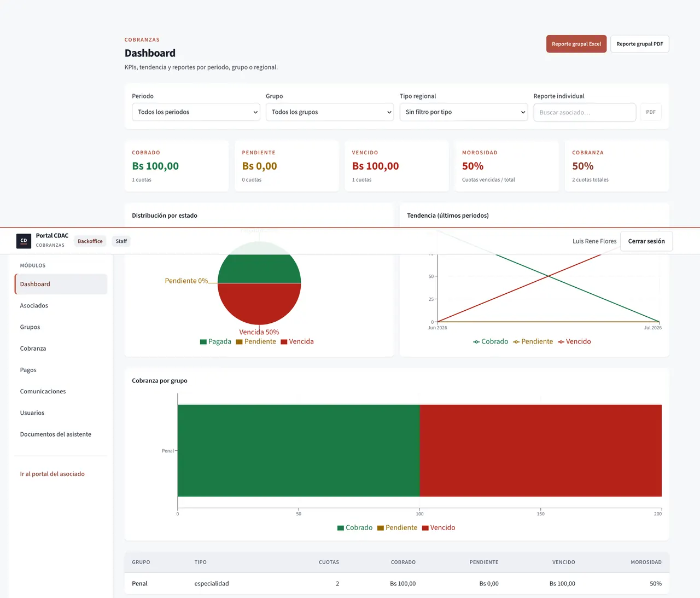This screenshot has width=700, height=598.
Task: Focus the Buscar asociado search field
Action: click(585, 112)
